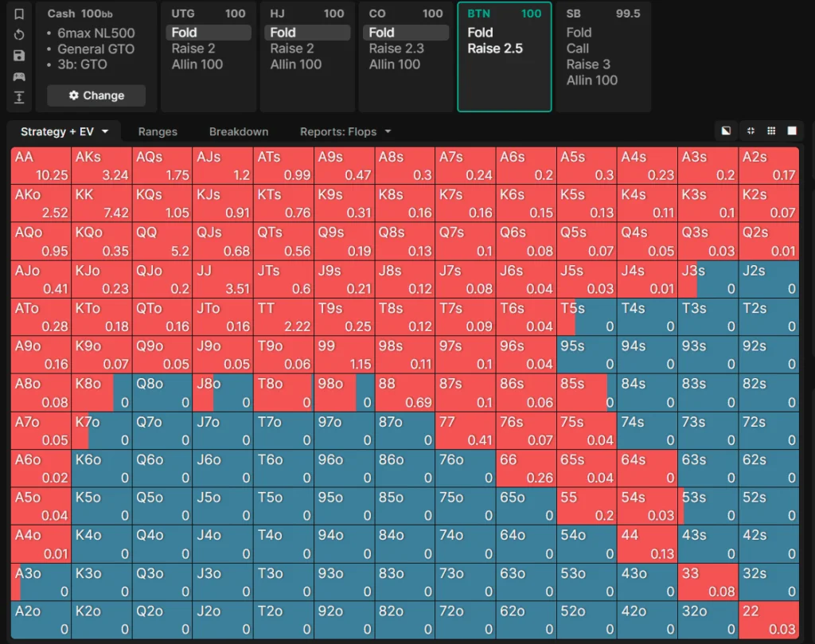The image size is (815, 644).
Task: Click the diagonal half-filled square icon
Action: click(x=726, y=131)
